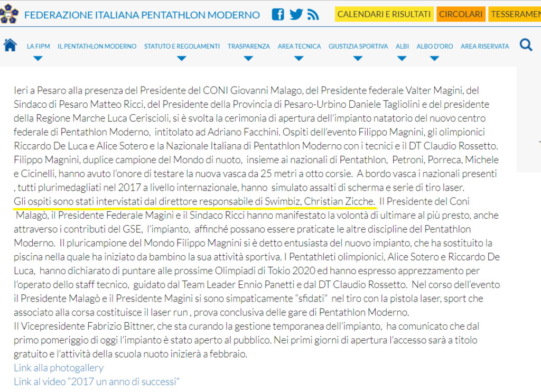
Task: Click the federation logo emblem
Action: point(9,14)
